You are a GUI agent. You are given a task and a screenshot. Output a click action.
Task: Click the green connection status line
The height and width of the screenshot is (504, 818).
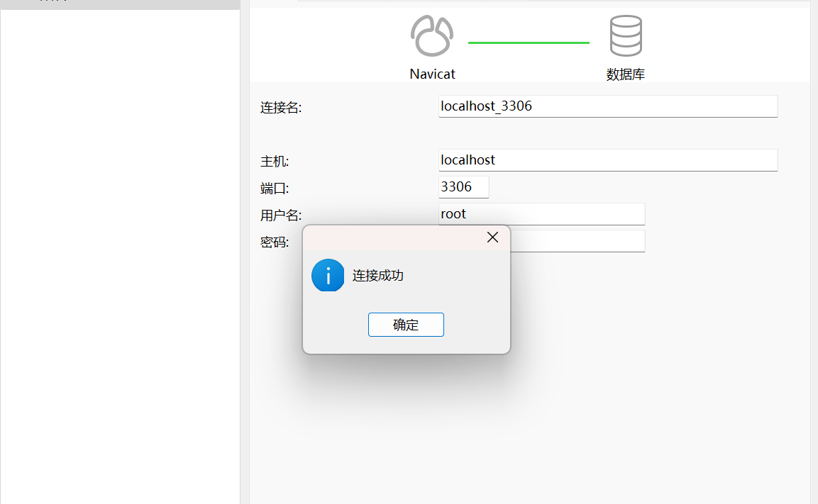click(528, 43)
